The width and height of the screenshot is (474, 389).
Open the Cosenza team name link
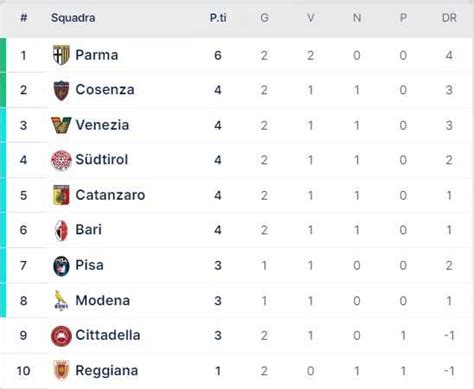105,90
